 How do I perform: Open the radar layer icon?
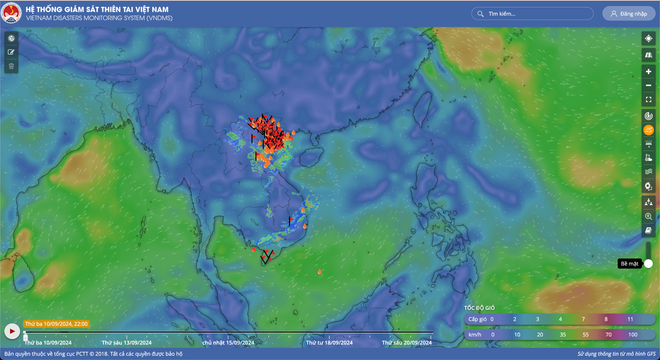point(648,116)
